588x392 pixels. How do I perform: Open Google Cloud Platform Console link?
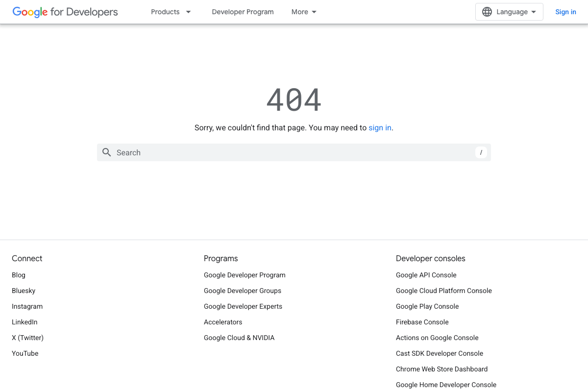(444, 291)
